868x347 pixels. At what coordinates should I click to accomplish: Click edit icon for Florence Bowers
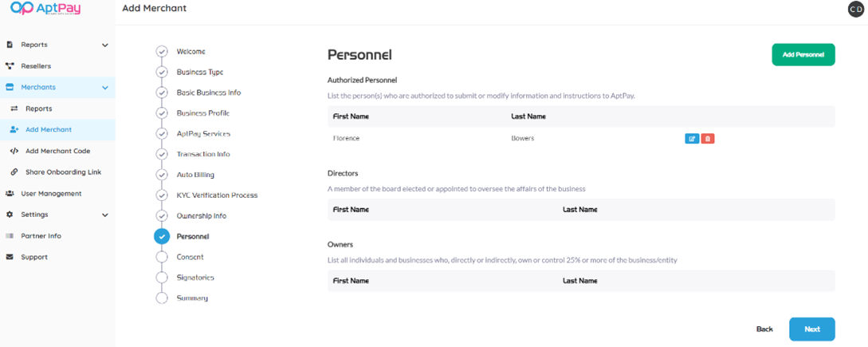(x=691, y=139)
